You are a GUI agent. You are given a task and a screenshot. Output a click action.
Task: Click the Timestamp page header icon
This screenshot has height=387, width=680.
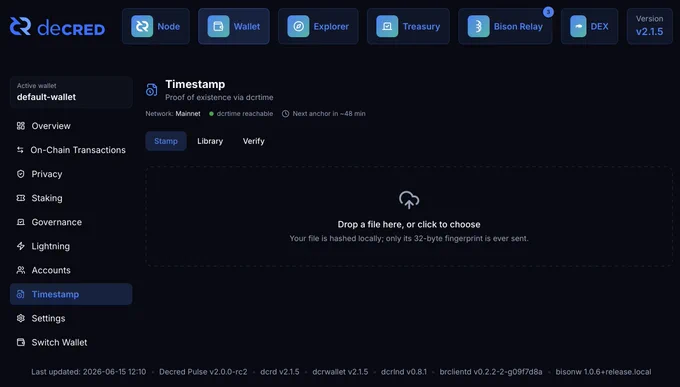pyautogui.click(x=151, y=90)
